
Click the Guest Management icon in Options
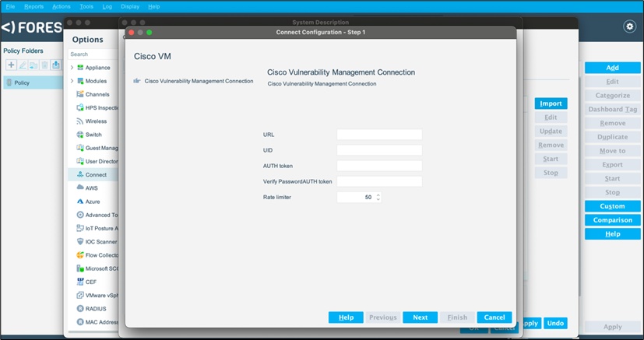(80, 148)
